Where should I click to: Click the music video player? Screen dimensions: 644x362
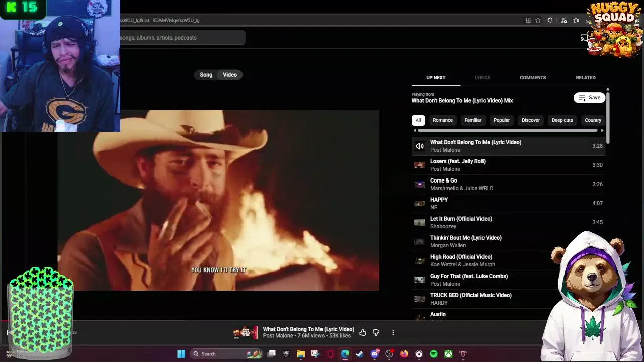click(218, 200)
